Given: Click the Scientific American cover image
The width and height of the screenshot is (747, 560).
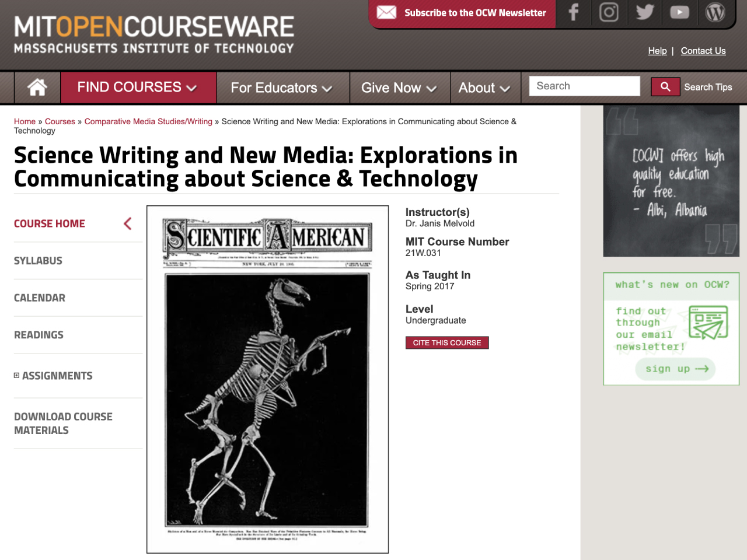Looking at the screenshot, I should (x=267, y=379).
